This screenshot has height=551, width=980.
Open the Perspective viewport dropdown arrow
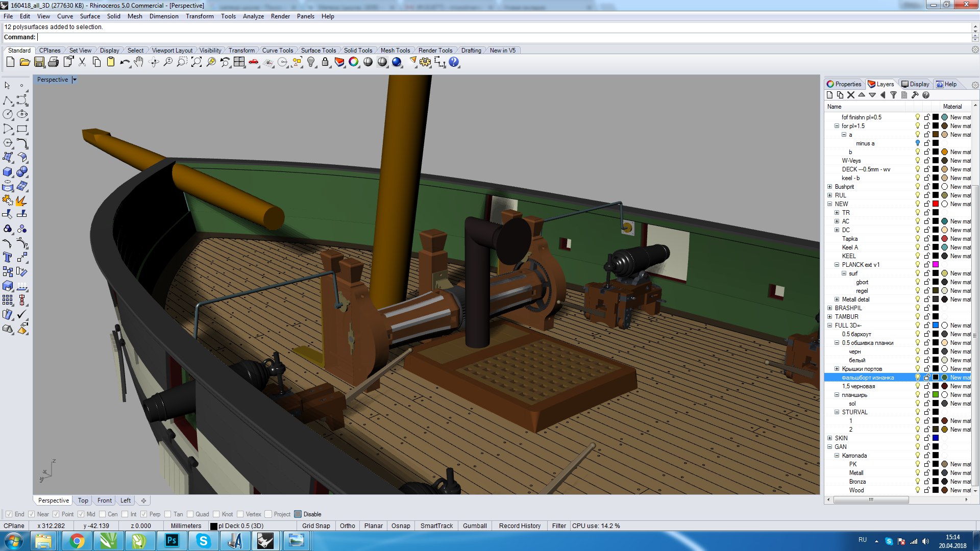(x=75, y=80)
